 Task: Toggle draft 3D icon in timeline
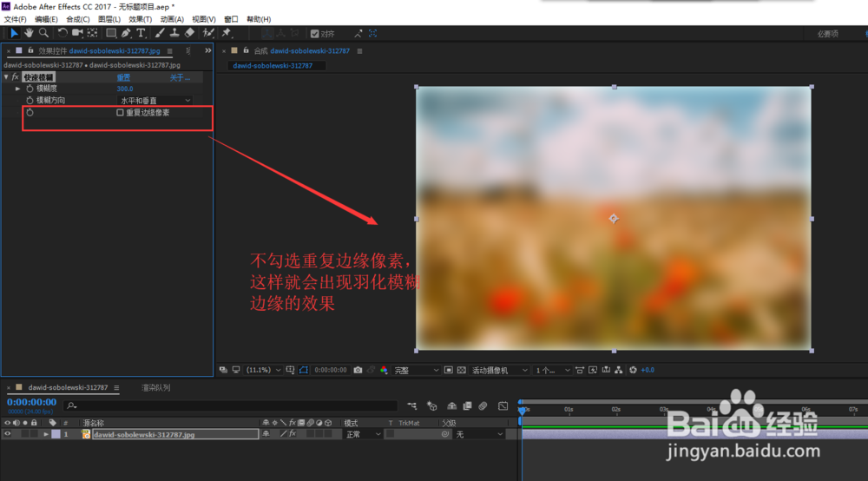(x=431, y=405)
